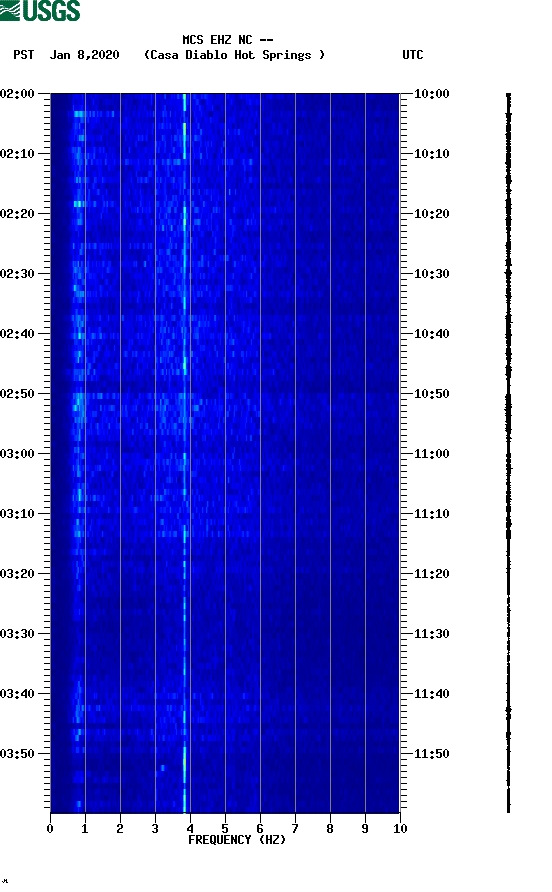Click the 02:40 PST time label

click(x=18, y=333)
